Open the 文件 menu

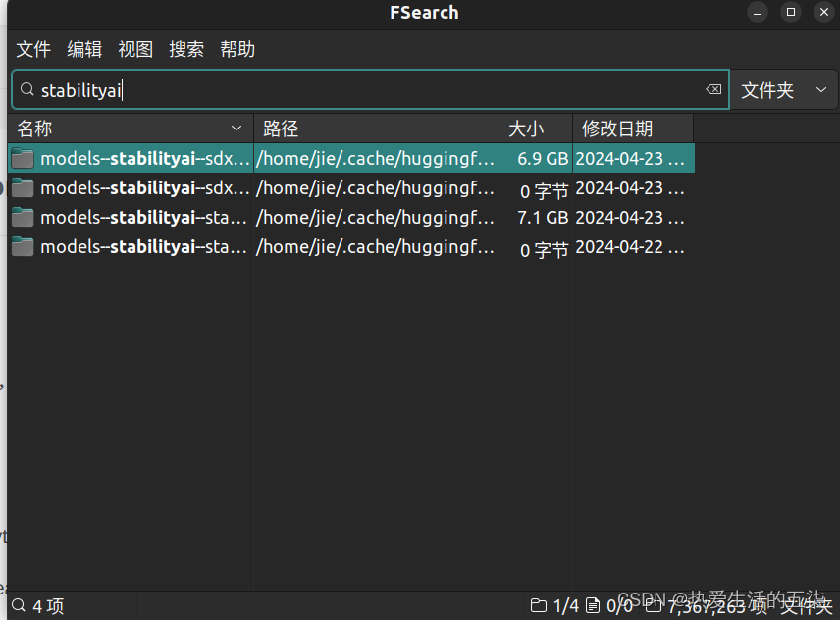(x=33, y=49)
